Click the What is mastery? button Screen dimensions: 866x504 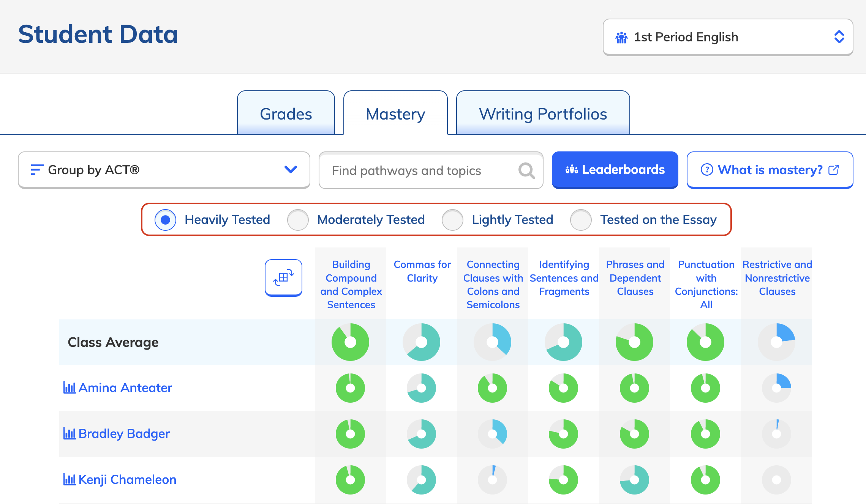tap(770, 170)
